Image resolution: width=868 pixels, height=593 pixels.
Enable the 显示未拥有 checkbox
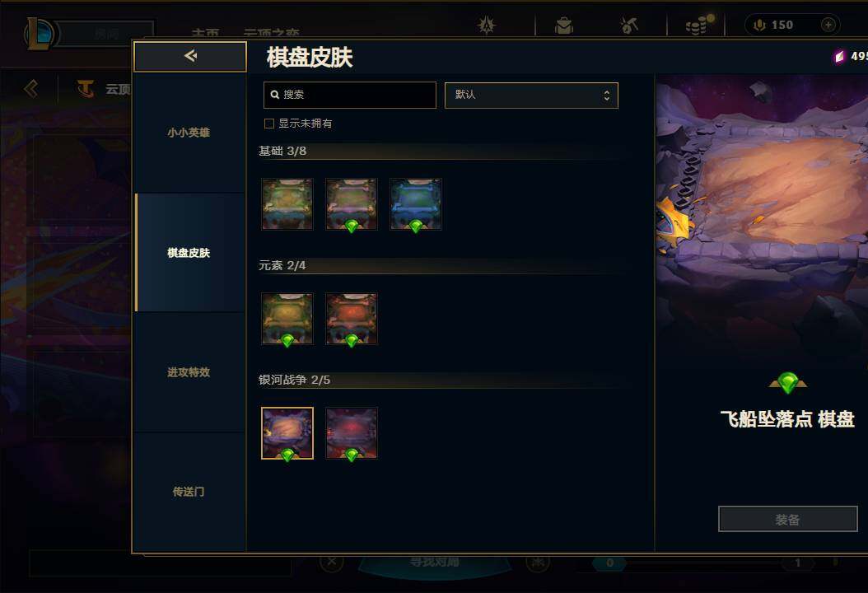point(269,124)
